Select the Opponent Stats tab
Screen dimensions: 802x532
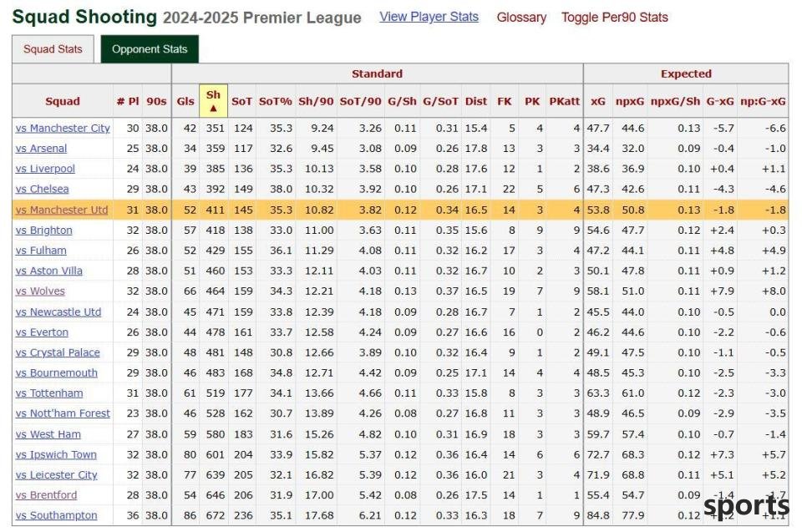coord(150,49)
